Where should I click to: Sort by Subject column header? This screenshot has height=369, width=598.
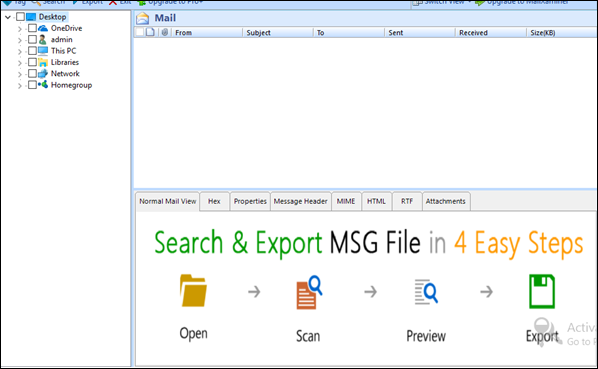278,32
